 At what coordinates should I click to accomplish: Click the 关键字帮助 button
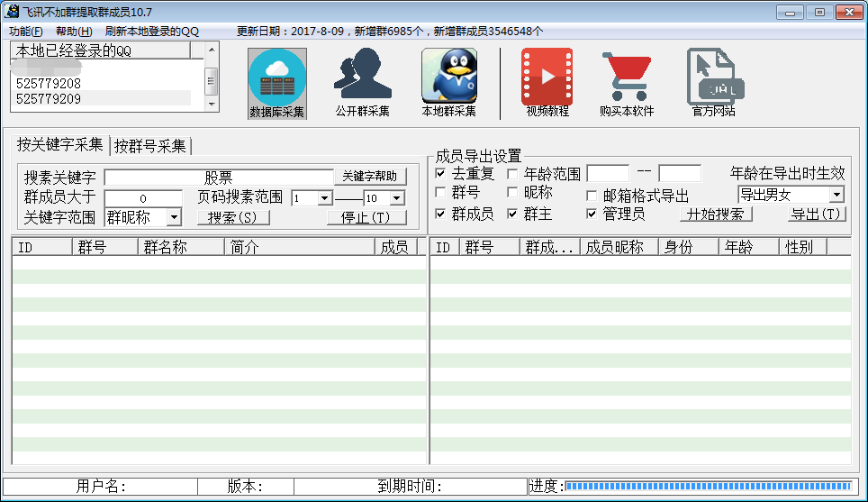pyautogui.click(x=370, y=177)
